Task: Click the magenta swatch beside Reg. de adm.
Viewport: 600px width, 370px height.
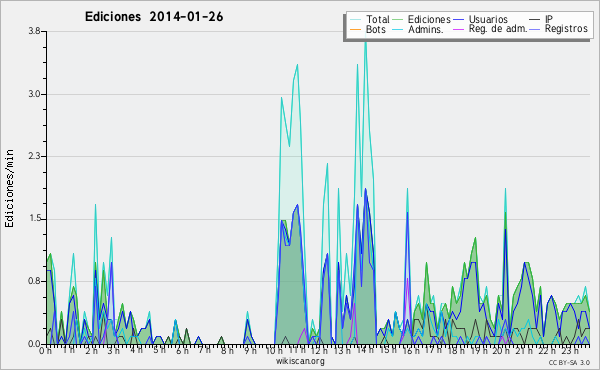Action: click(x=458, y=29)
